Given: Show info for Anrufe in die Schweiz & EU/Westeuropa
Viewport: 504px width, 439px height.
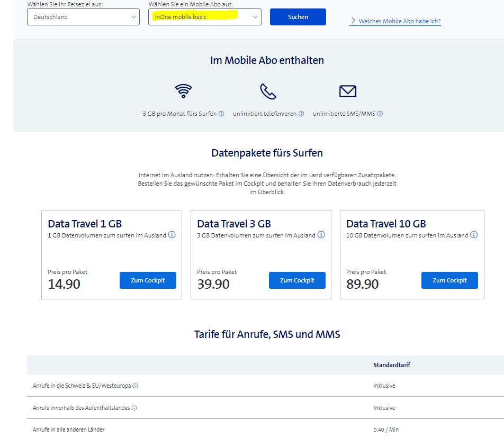Looking at the screenshot, I should pos(135,386).
